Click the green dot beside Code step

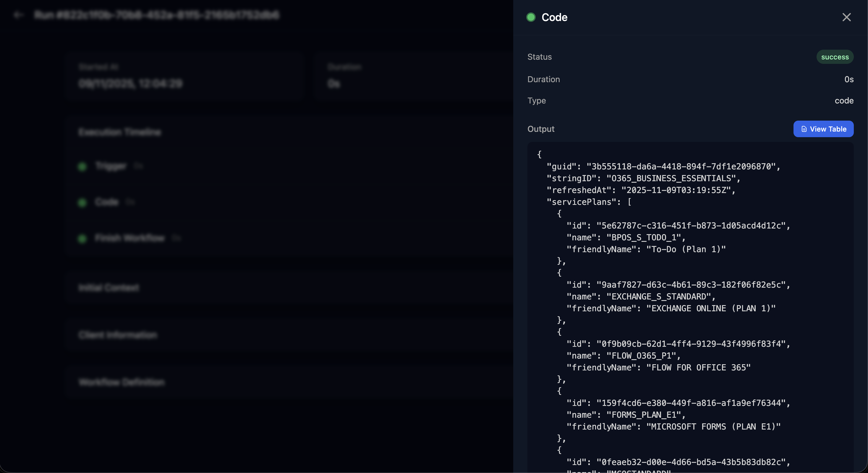[82, 203]
